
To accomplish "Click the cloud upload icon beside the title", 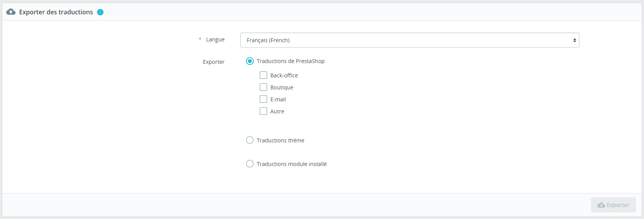I will click(x=11, y=12).
